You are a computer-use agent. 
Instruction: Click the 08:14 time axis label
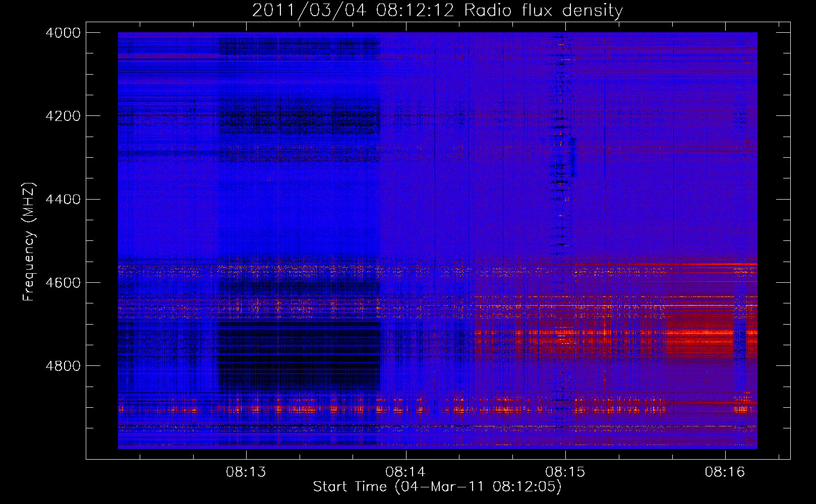(x=405, y=472)
